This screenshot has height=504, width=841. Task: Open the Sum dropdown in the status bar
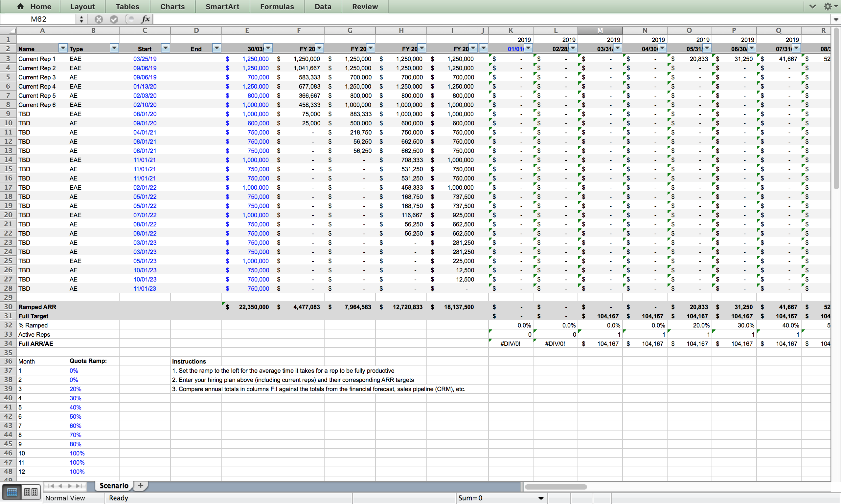click(540, 498)
